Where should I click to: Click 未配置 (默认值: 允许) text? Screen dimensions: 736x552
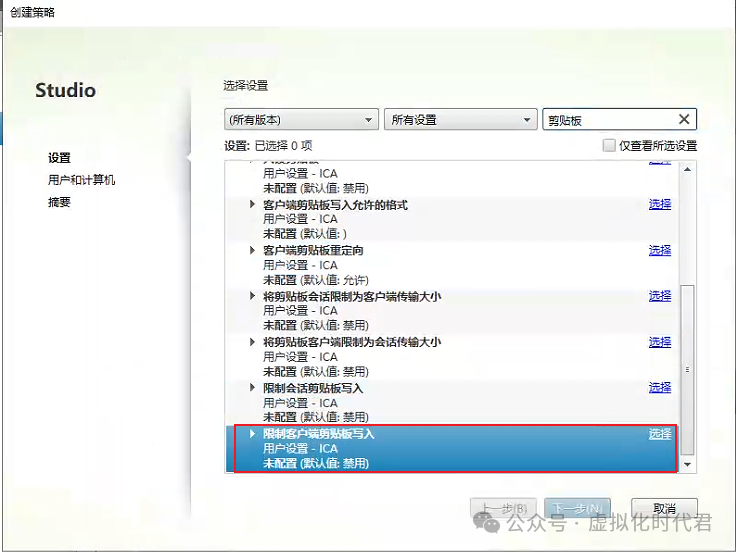click(x=315, y=280)
